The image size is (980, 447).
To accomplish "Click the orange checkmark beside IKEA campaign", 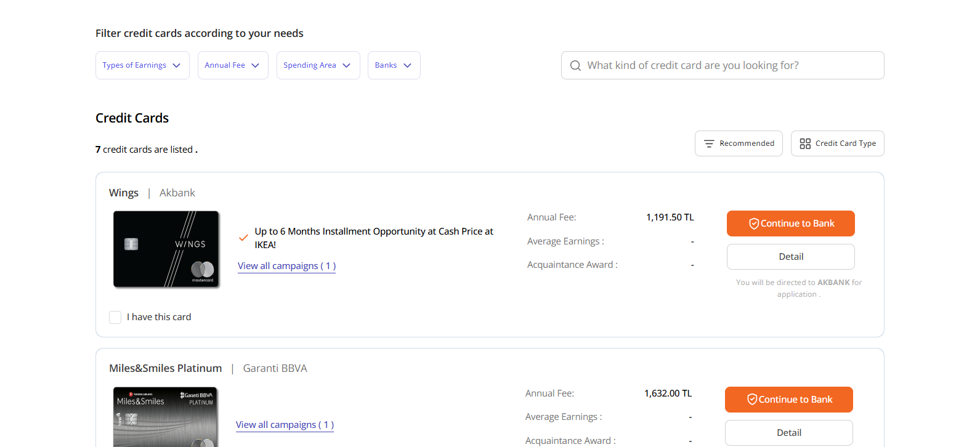I will coord(243,238).
